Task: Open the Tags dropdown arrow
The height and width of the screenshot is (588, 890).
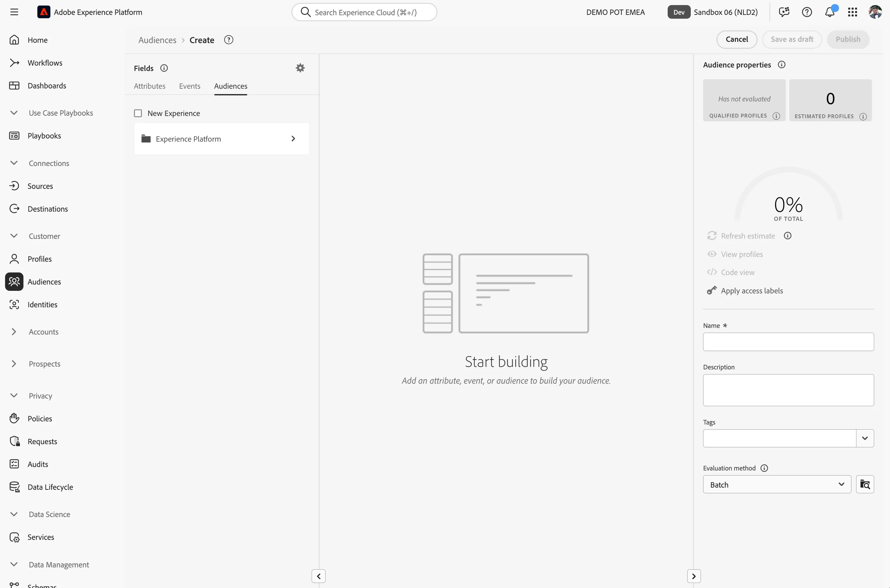Action: pyautogui.click(x=865, y=438)
